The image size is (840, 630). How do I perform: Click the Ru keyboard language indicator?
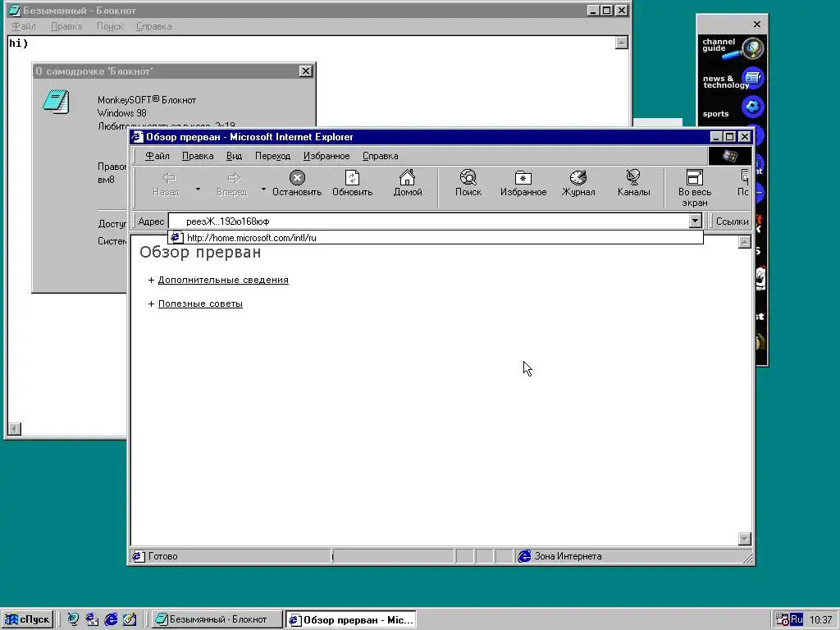coord(797,619)
